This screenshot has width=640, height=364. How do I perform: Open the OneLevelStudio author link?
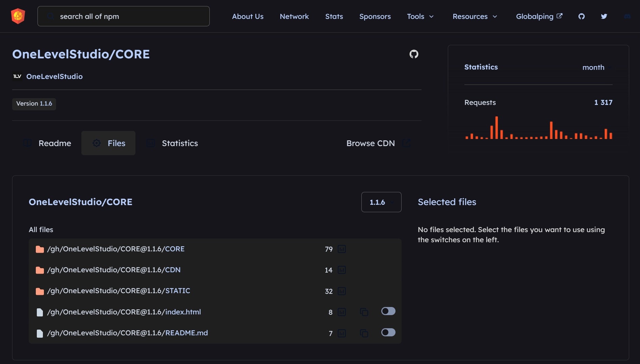point(54,76)
